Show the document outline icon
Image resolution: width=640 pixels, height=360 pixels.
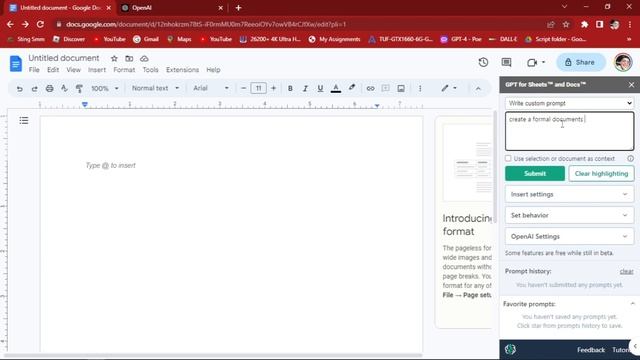point(24,120)
